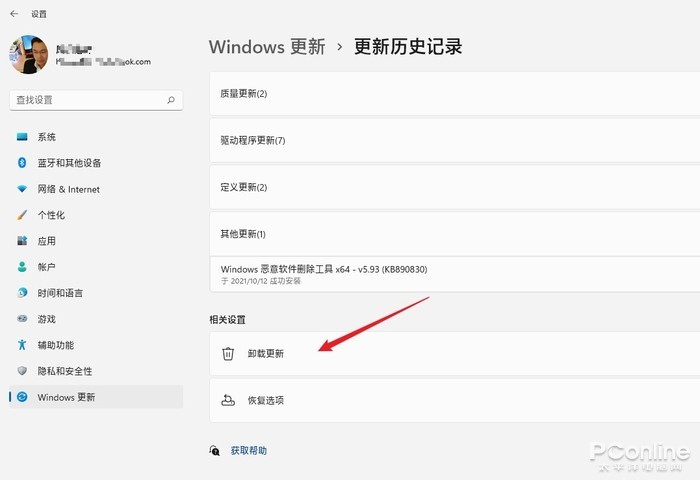Viewport: 700px width, 480px height.
Task: Open 蓝牙和其他设备 Bluetooth settings
Action: [x=69, y=163]
